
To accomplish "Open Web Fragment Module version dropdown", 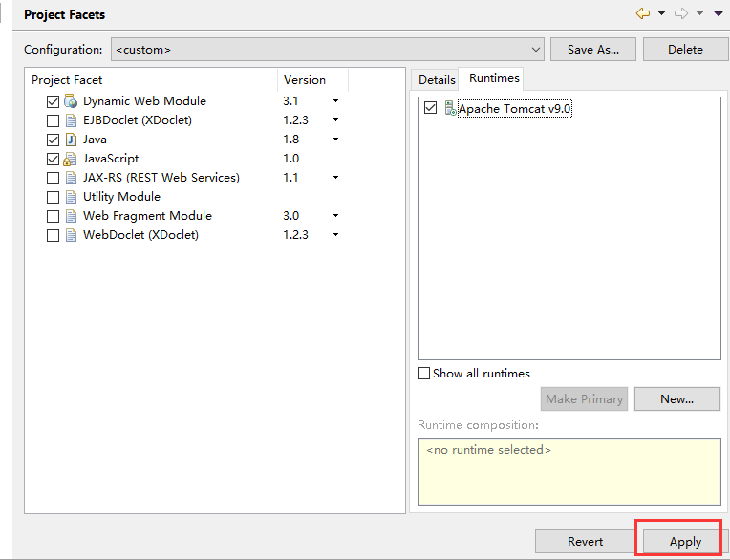I will tap(335, 216).
